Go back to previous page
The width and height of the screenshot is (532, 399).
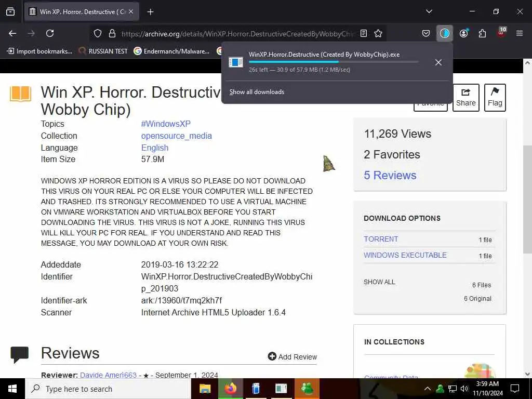12,33
